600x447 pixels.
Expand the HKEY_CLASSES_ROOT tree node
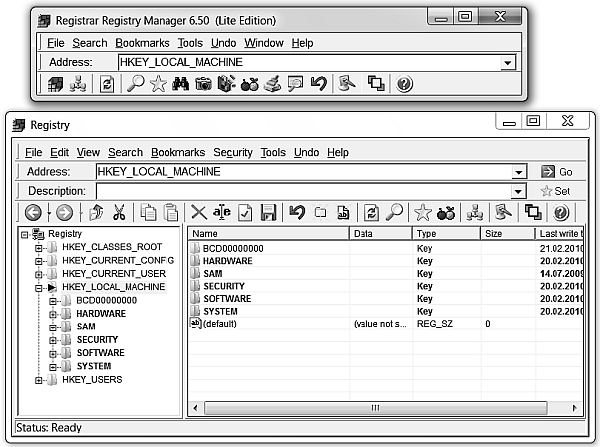tap(38, 248)
